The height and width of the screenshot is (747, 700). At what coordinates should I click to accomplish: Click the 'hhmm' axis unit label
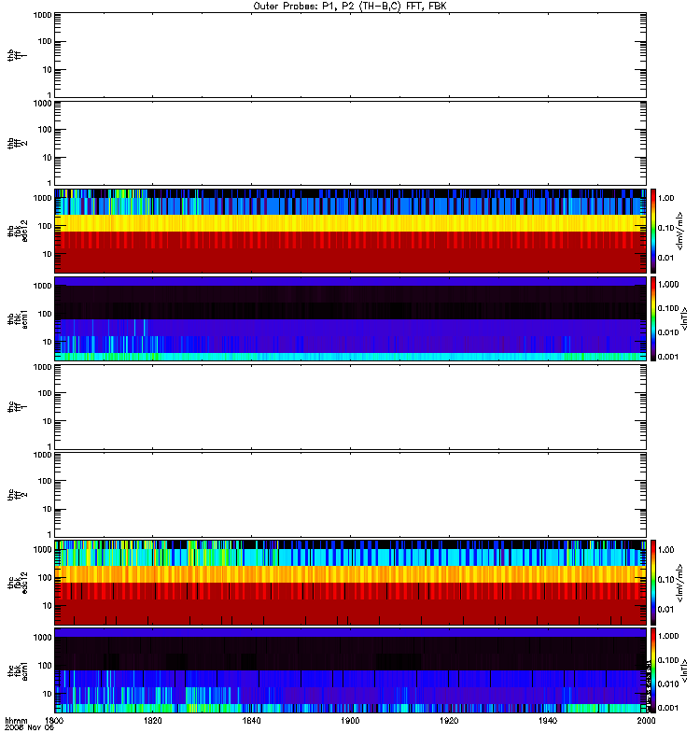(16, 720)
